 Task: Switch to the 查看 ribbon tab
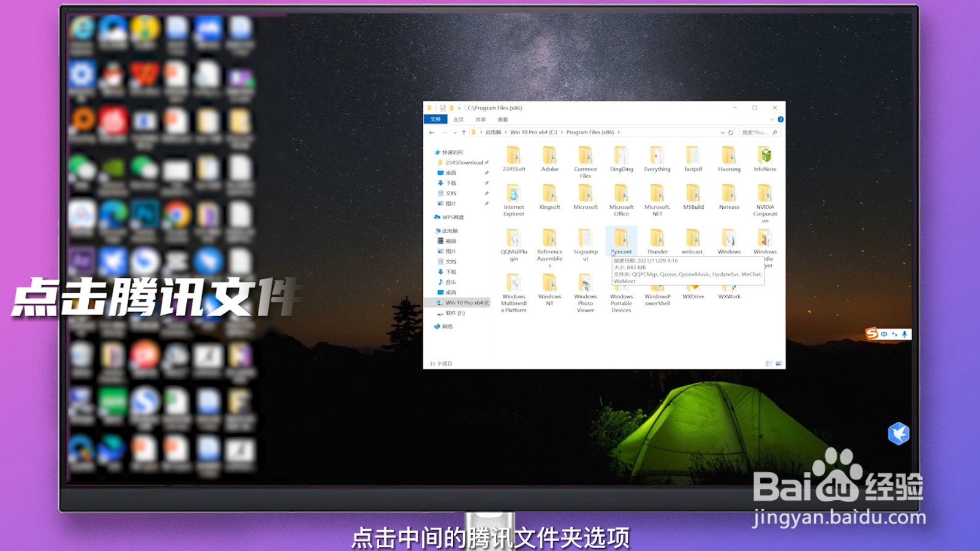coord(503,119)
